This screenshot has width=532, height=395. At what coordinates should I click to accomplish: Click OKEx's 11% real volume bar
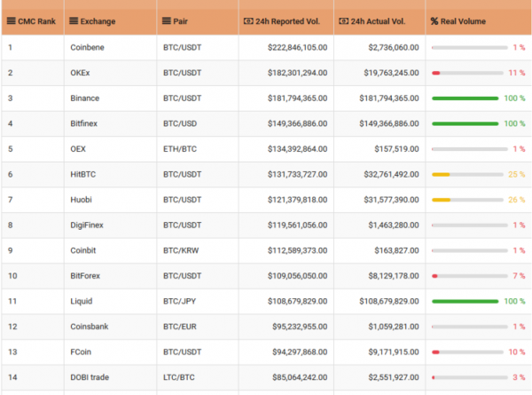tap(467, 73)
